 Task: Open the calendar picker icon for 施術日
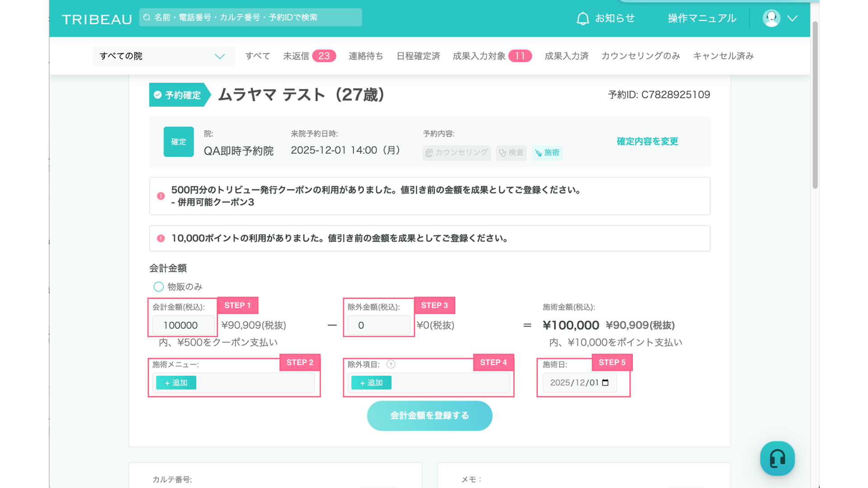tap(606, 383)
